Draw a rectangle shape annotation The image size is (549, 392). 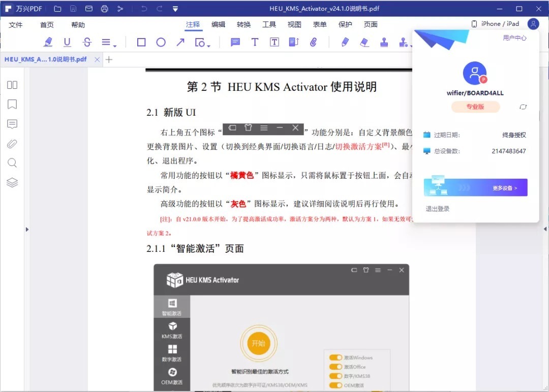tap(141, 43)
